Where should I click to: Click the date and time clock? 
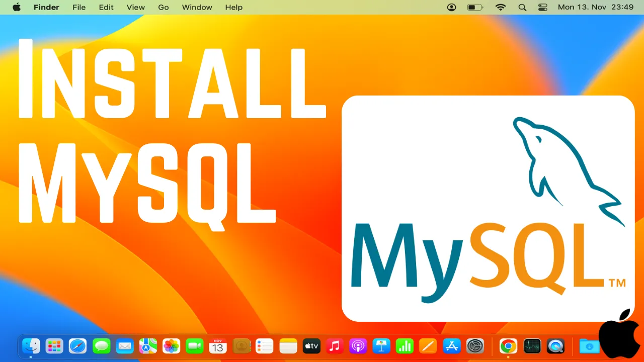[x=595, y=7]
